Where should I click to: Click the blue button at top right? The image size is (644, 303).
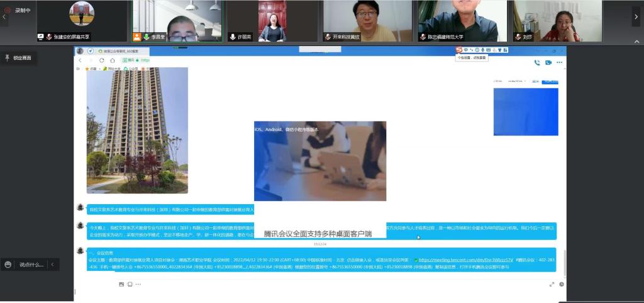coord(550,82)
